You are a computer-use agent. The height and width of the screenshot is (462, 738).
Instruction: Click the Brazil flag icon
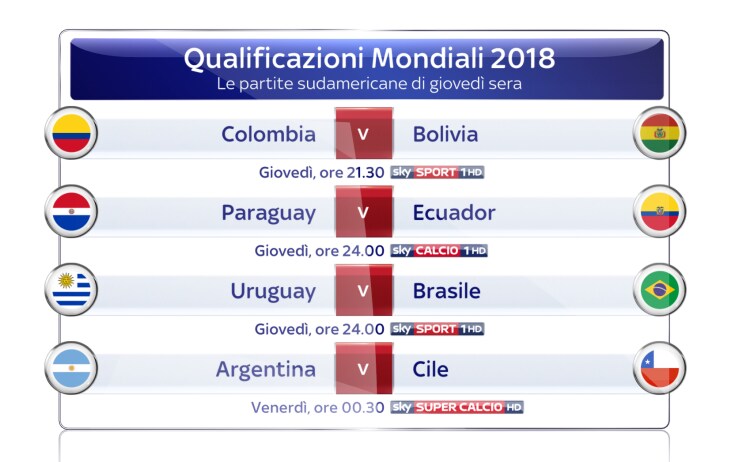659,290
